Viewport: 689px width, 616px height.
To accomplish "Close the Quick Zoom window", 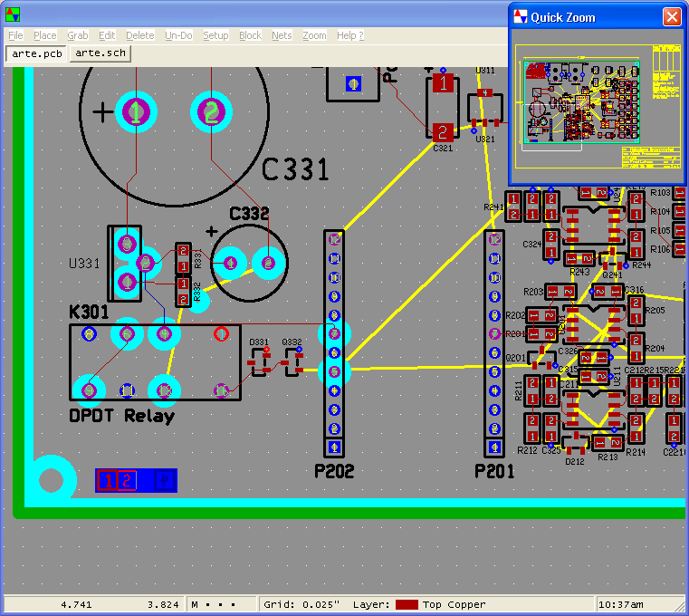I will coord(671,17).
